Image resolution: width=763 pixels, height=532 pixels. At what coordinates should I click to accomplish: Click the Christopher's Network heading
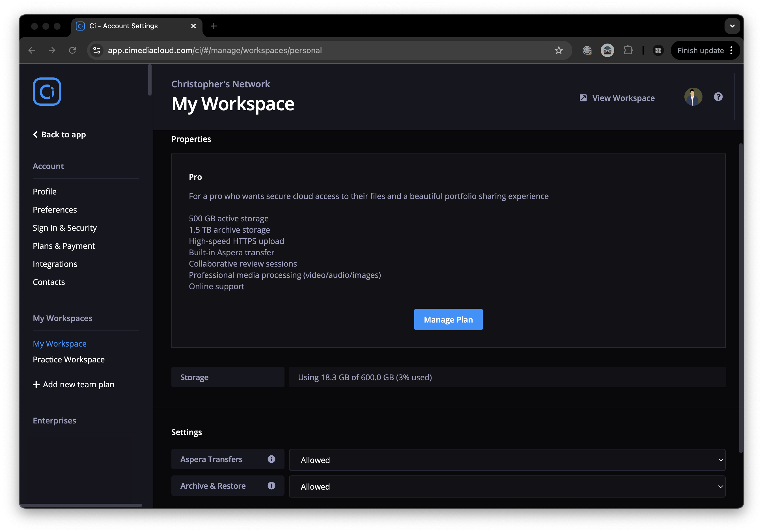[221, 84]
